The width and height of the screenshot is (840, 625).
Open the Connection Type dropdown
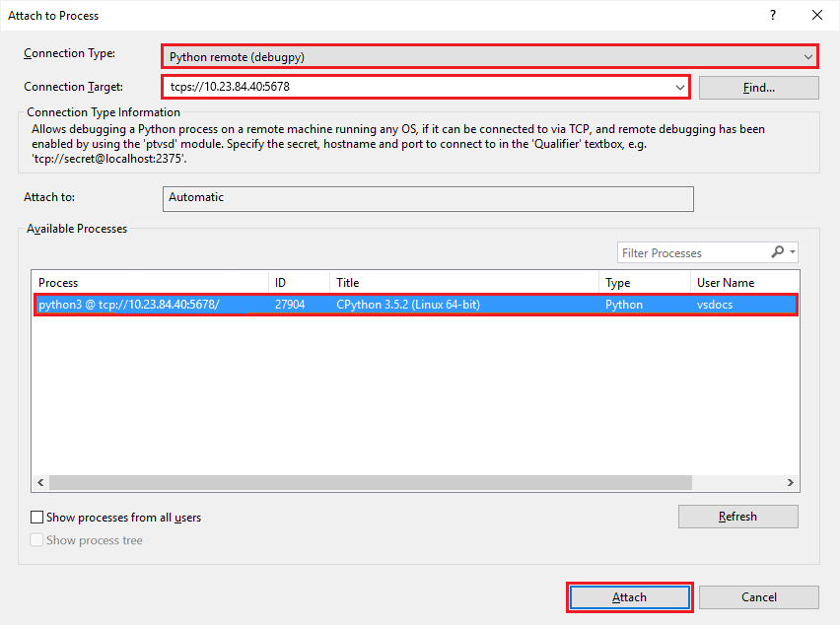click(x=806, y=56)
